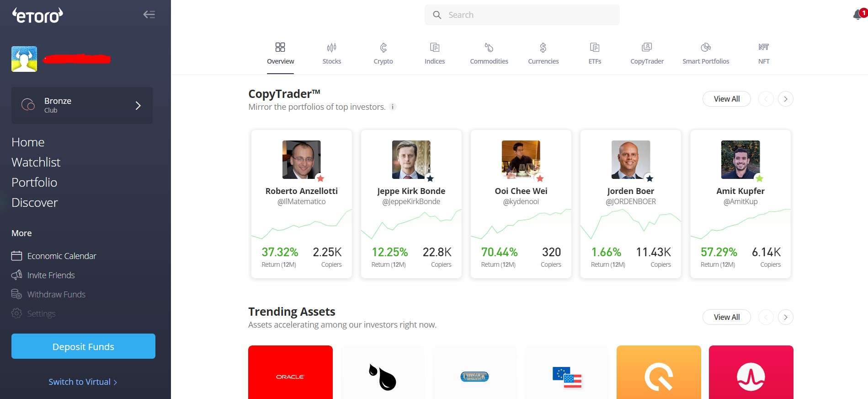
Task: Click the search magnifier icon
Action: pos(437,15)
